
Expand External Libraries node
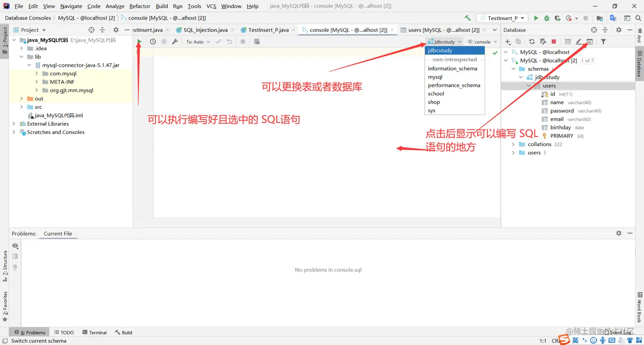tap(14, 124)
